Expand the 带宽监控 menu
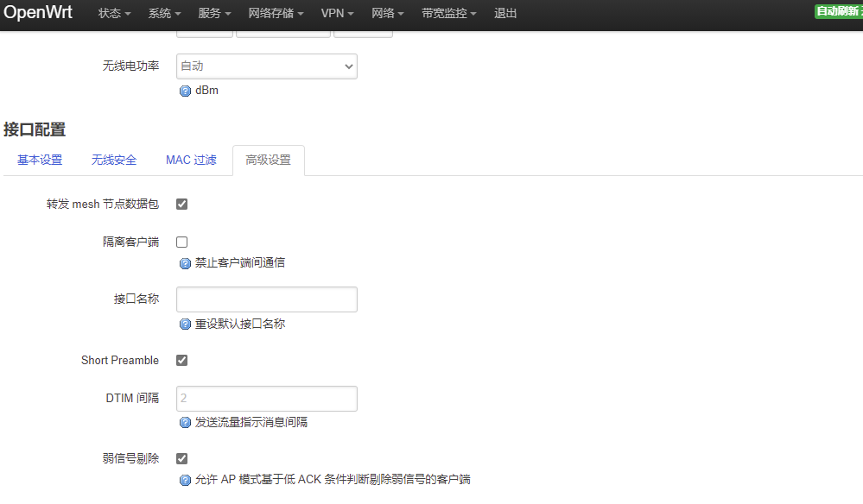This screenshot has width=863, height=504. 449,13
